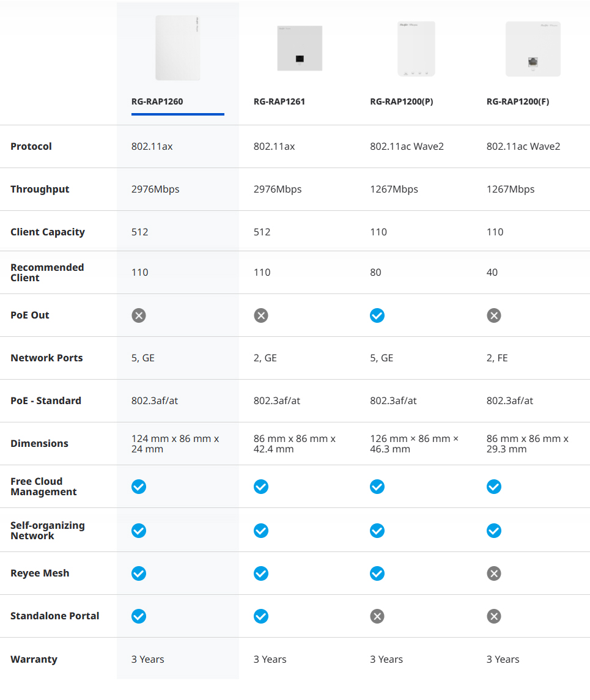Click Reyee Mesh checkmark for RG-RAP1260
Viewport: 590px width, 700px height.
(139, 573)
